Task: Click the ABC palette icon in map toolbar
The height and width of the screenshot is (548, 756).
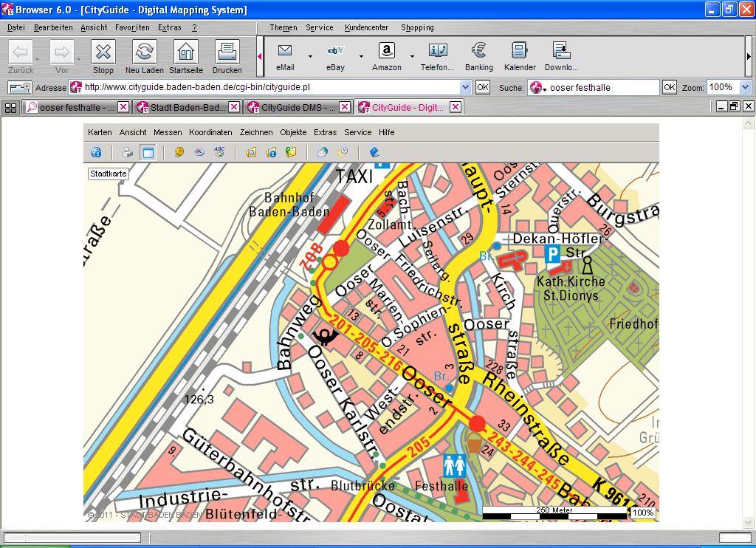Action: pyautogui.click(x=219, y=153)
